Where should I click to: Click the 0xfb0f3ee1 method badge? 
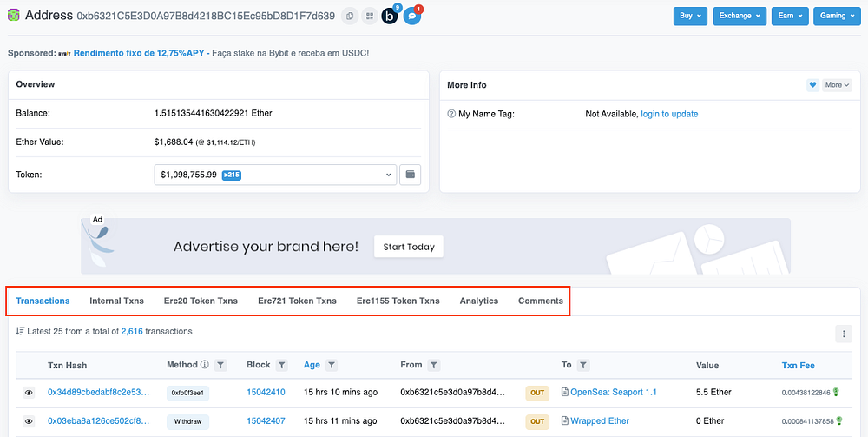[x=187, y=393]
